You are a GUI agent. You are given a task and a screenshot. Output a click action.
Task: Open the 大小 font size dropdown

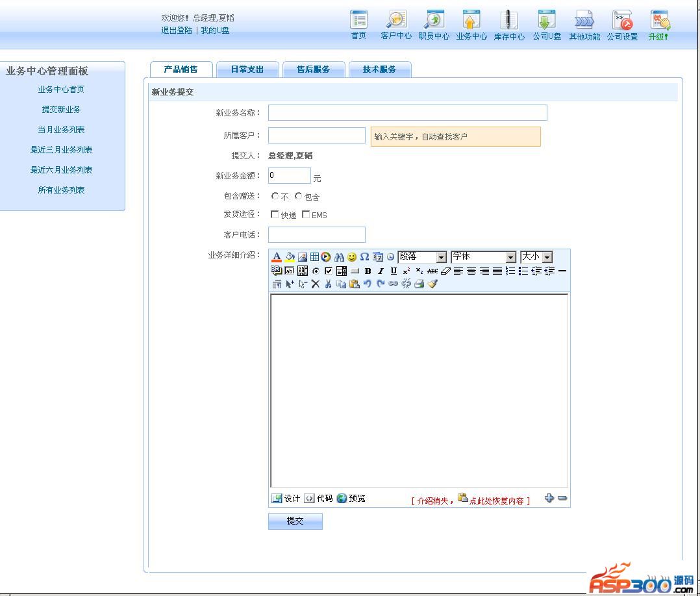pyautogui.click(x=547, y=257)
